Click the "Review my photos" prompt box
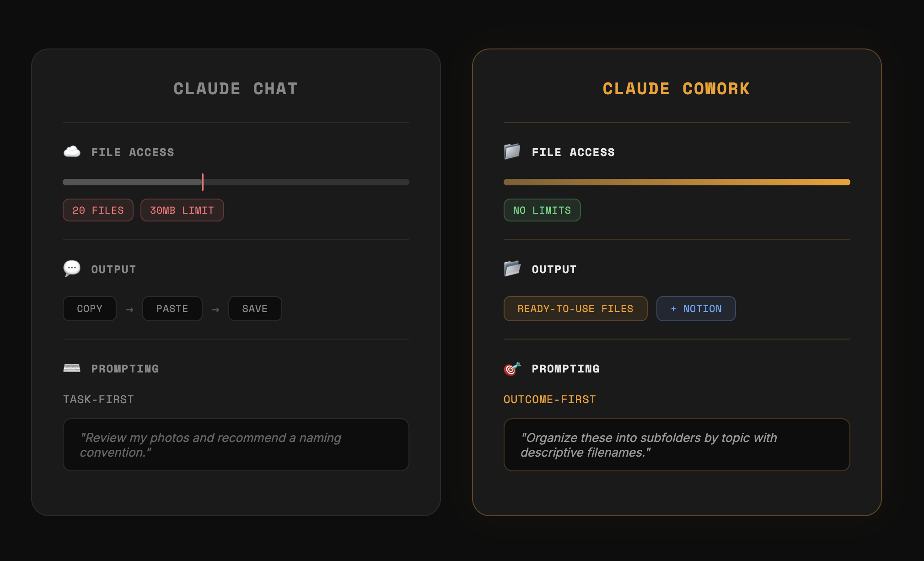Viewport: 924px width, 561px height. coord(236,445)
